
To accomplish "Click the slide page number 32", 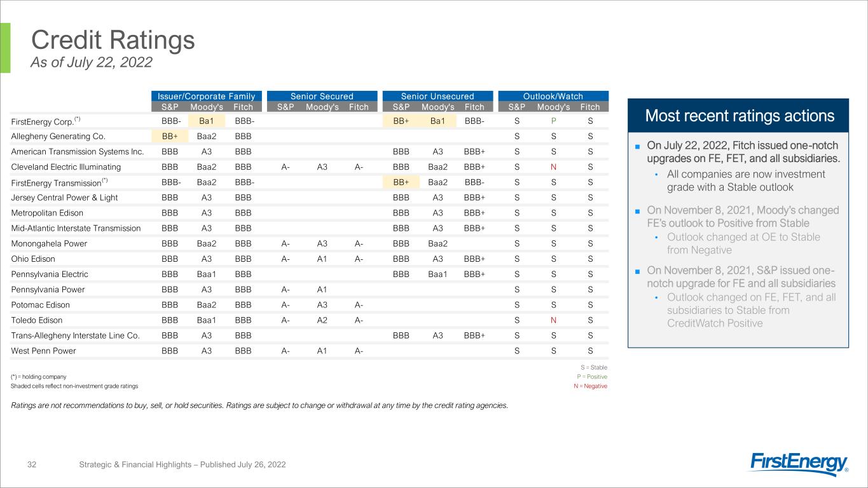I will (x=31, y=465).
